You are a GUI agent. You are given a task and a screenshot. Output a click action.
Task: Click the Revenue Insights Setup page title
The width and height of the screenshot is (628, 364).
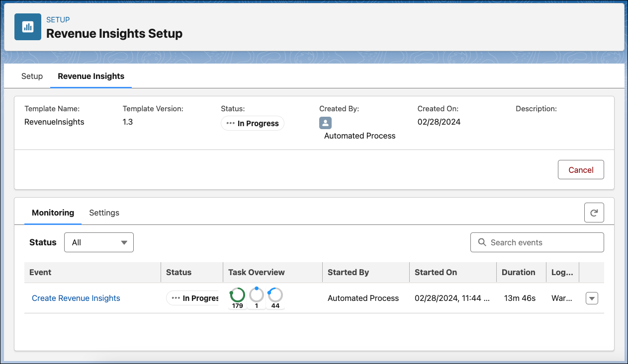tap(114, 34)
